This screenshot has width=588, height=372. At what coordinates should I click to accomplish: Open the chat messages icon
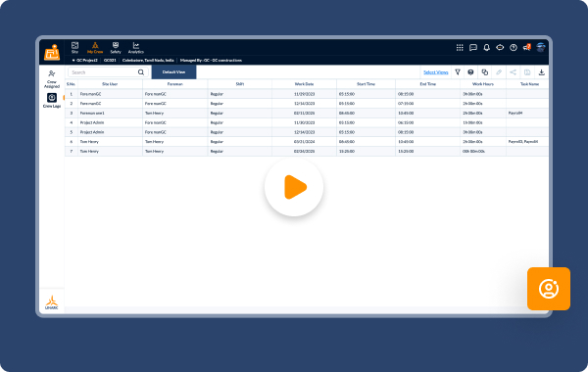473,48
